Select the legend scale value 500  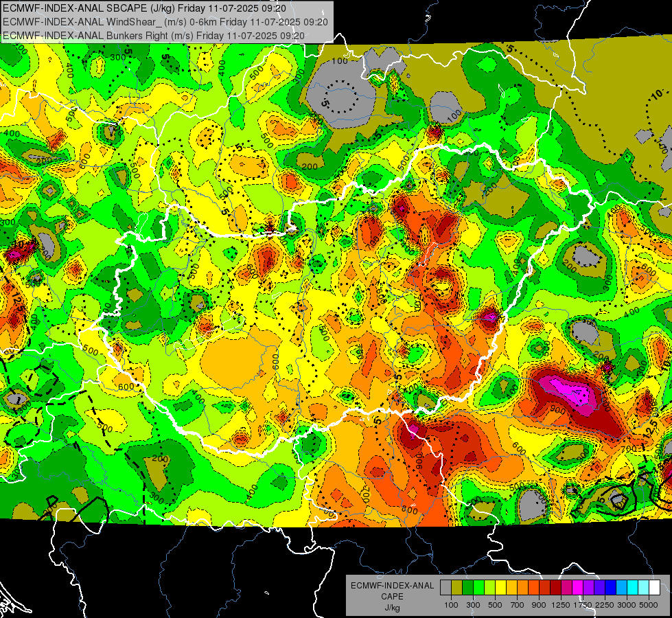(495, 605)
